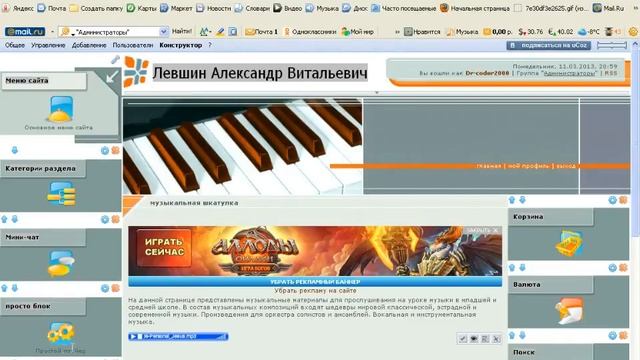Play the mp3 track in audio player
640x360 pixels.
(133, 337)
